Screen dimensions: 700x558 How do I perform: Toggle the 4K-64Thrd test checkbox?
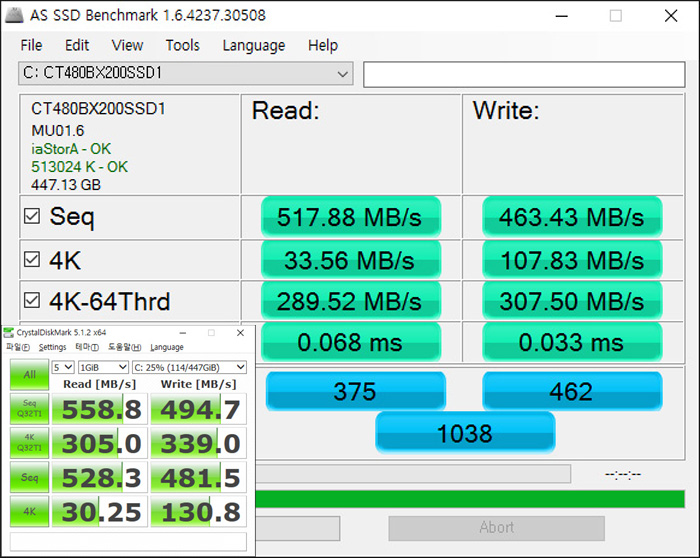point(32,300)
